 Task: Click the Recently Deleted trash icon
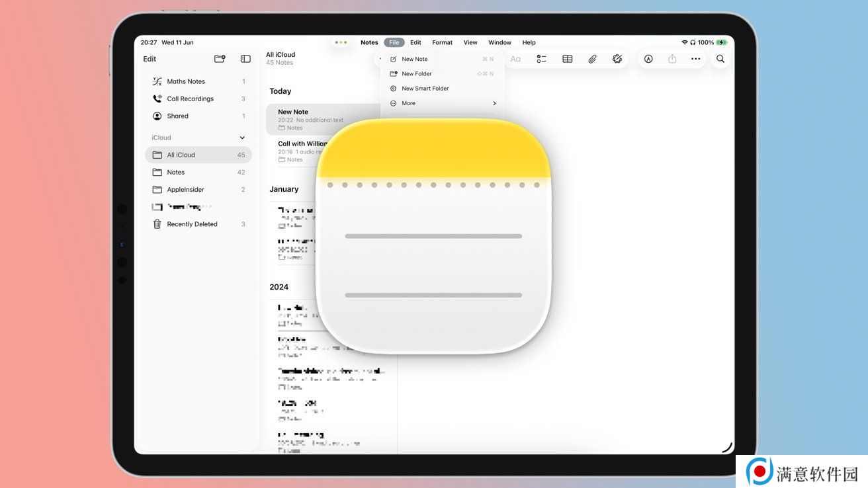[x=157, y=224]
